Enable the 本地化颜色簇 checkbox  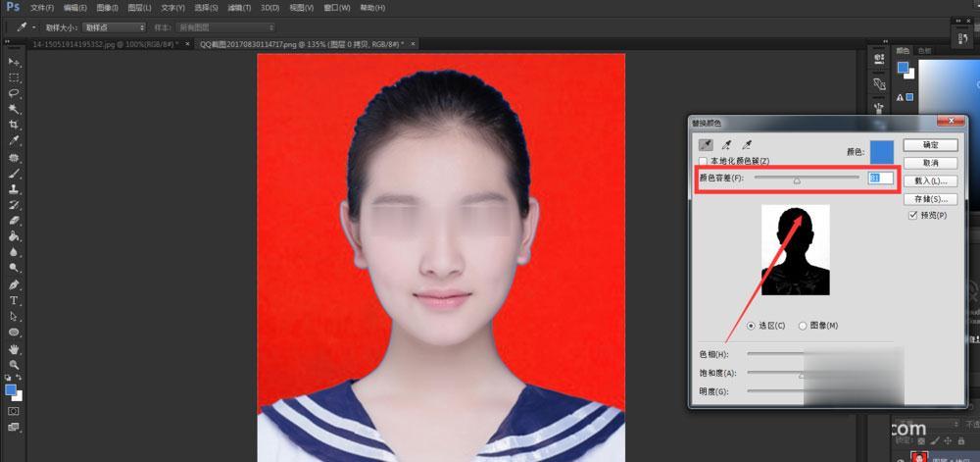(704, 162)
